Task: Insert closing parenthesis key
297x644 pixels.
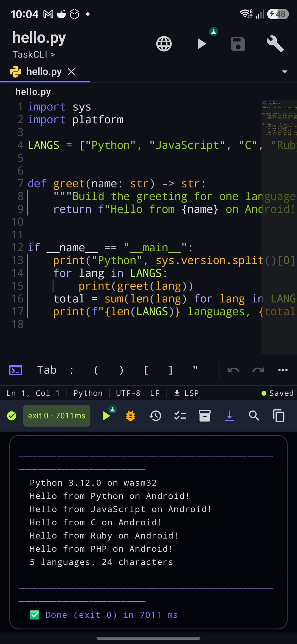Action: (x=121, y=370)
